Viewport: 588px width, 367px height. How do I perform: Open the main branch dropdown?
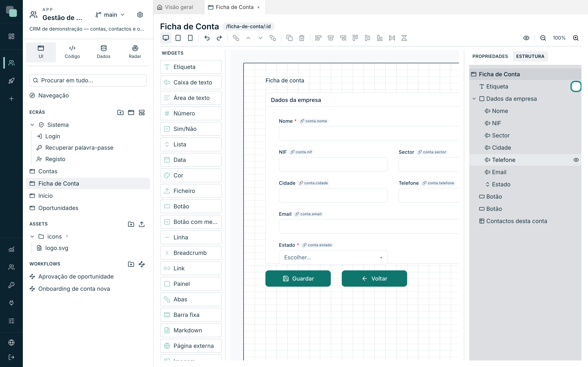click(x=110, y=15)
